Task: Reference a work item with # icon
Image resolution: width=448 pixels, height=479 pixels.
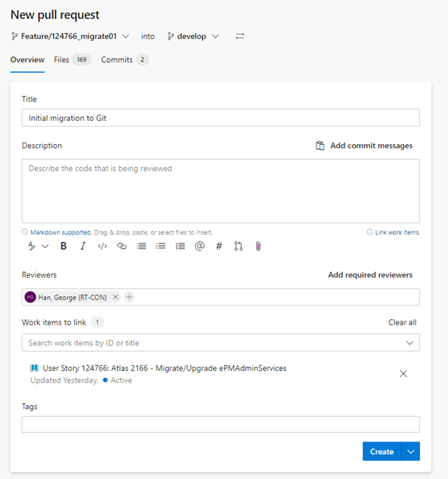Action: tap(219, 246)
